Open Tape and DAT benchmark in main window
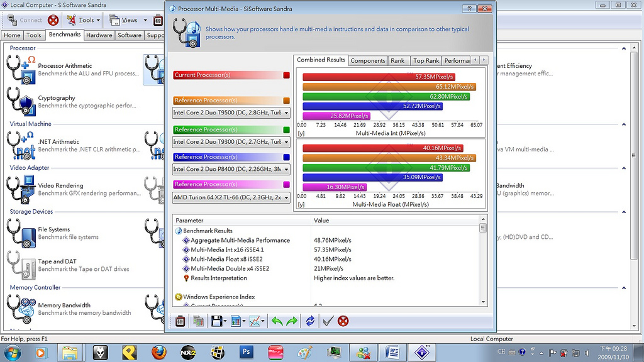 (69, 265)
